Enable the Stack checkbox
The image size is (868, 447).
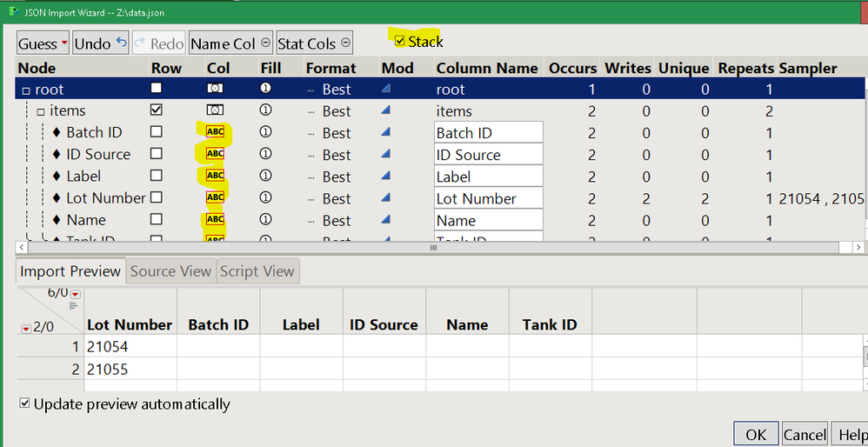(x=400, y=41)
